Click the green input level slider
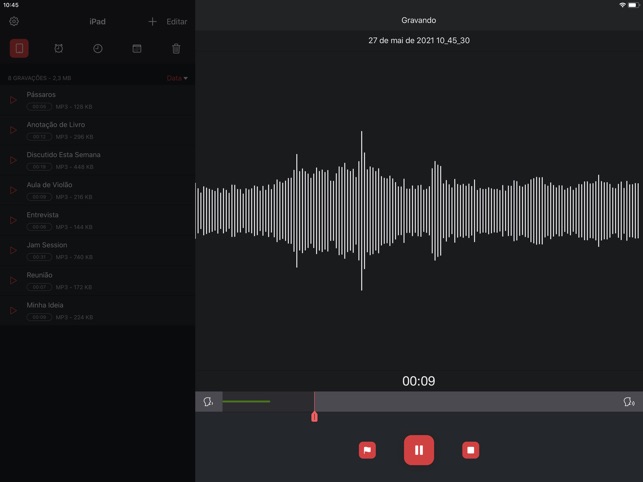This screenshot has height=482, width=643. (x=246, y=401)
